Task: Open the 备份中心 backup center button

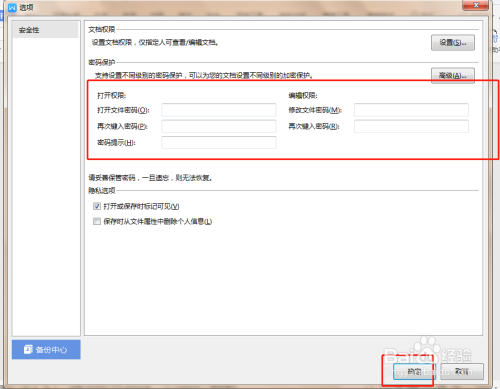Action: (46, 350)
